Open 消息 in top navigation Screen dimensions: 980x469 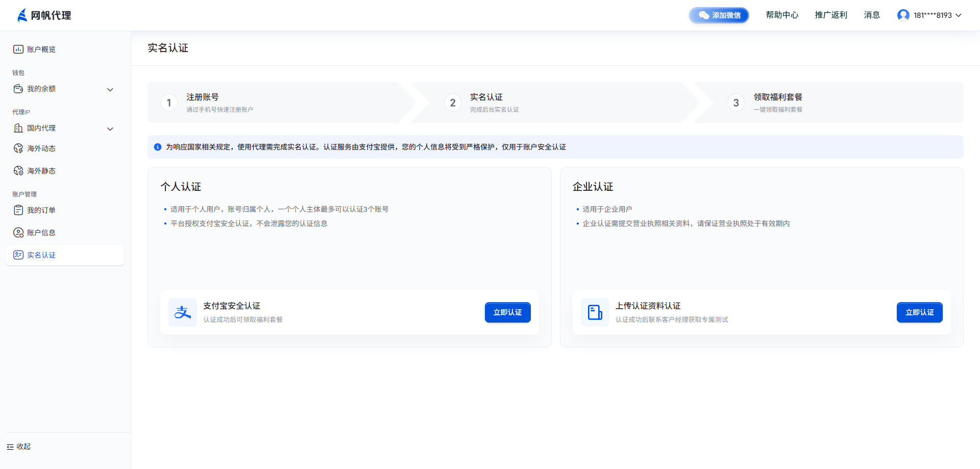[872, 15]
